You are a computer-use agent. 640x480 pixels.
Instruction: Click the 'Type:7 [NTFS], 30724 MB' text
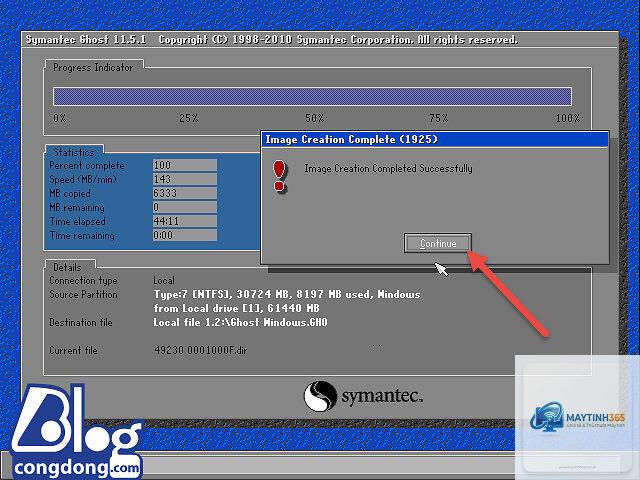click(223, 294)
